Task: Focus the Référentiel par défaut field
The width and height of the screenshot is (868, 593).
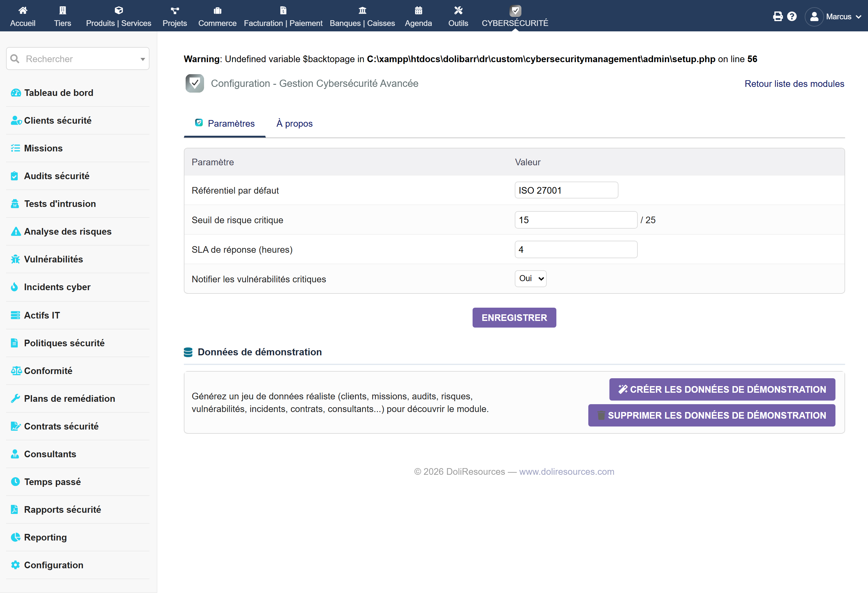Action: point(566,190)
